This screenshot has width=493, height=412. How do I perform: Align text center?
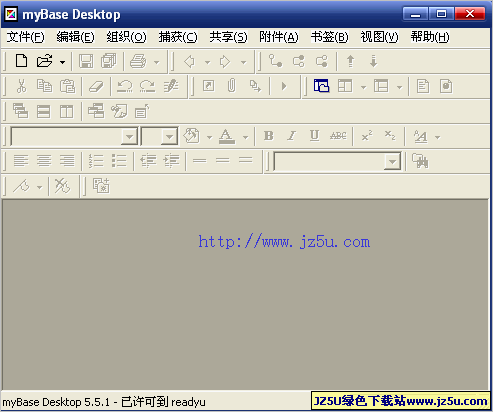tap(44, 161)
